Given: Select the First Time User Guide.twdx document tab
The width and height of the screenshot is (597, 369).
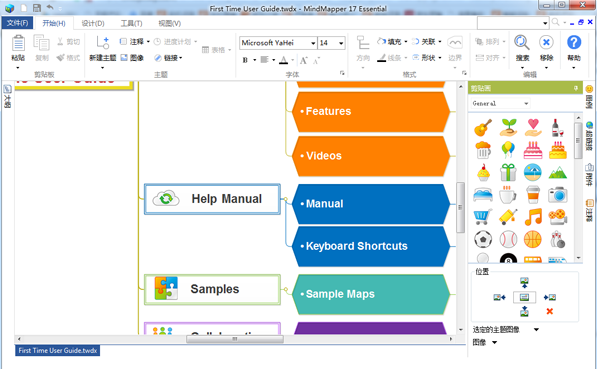Looking at the screenshot, I should pyautogui.click(x=57, y=350).
